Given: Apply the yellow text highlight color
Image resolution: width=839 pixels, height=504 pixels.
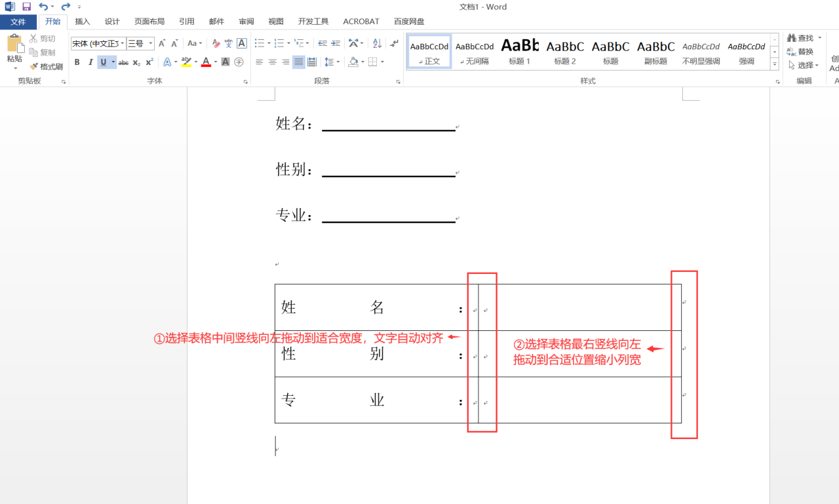Looking at the screenshot, I should (186, 62).
